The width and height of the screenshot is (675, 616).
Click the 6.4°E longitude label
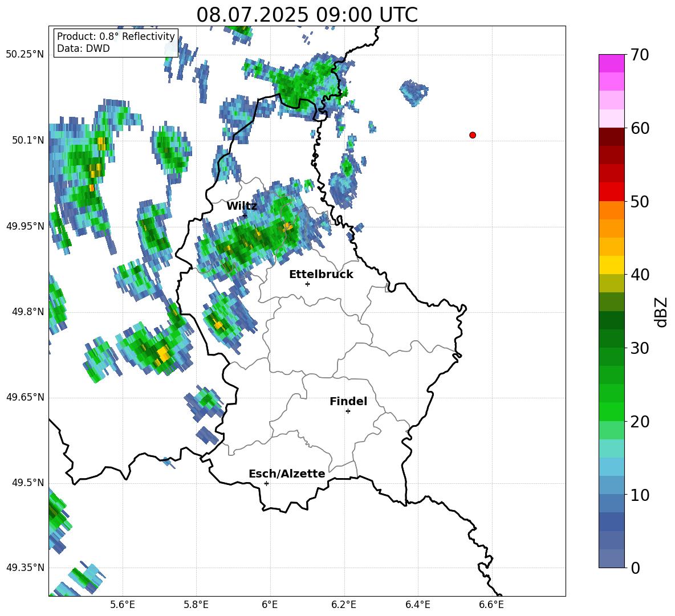(x=417, y=605)
